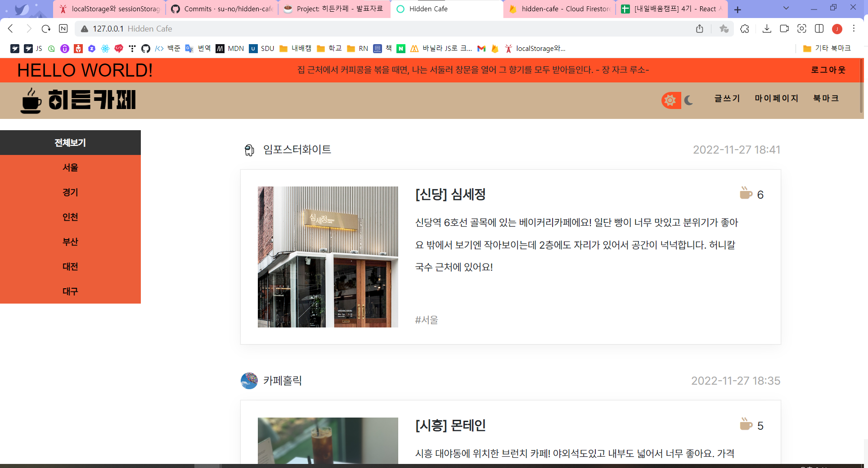
Task: Switch to the Project: 히든카페 발표자료 tab
Action: pyautogui.click(x=334, y=9)
